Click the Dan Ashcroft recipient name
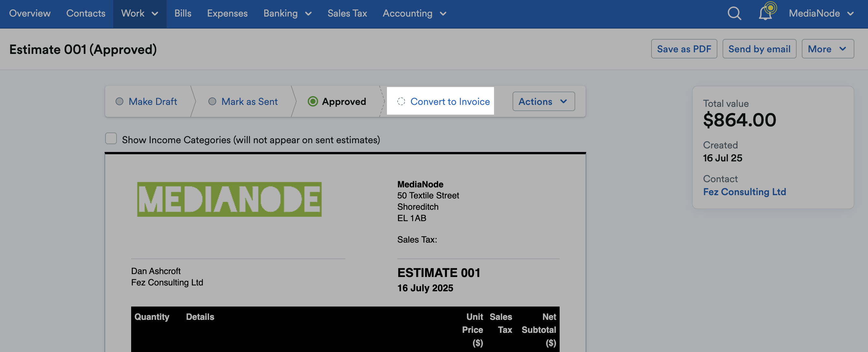The width and height of the screenshot is (868, 352). click(156, 271)
